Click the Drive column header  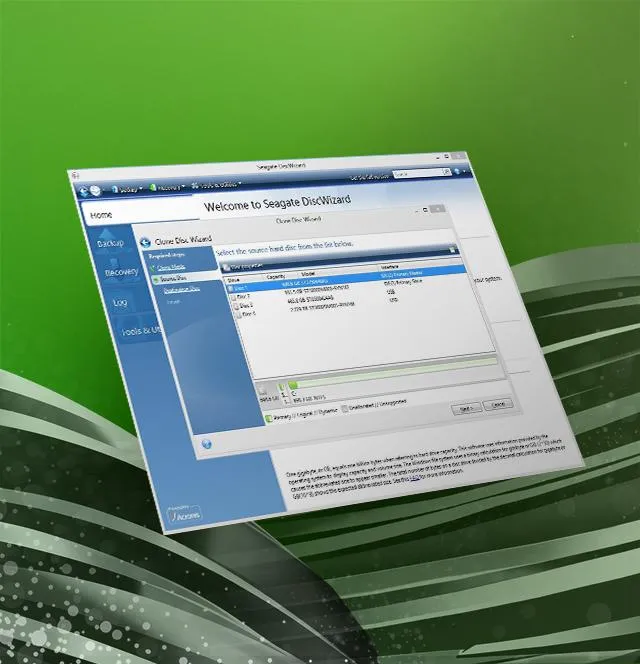[x=233, y=280]
